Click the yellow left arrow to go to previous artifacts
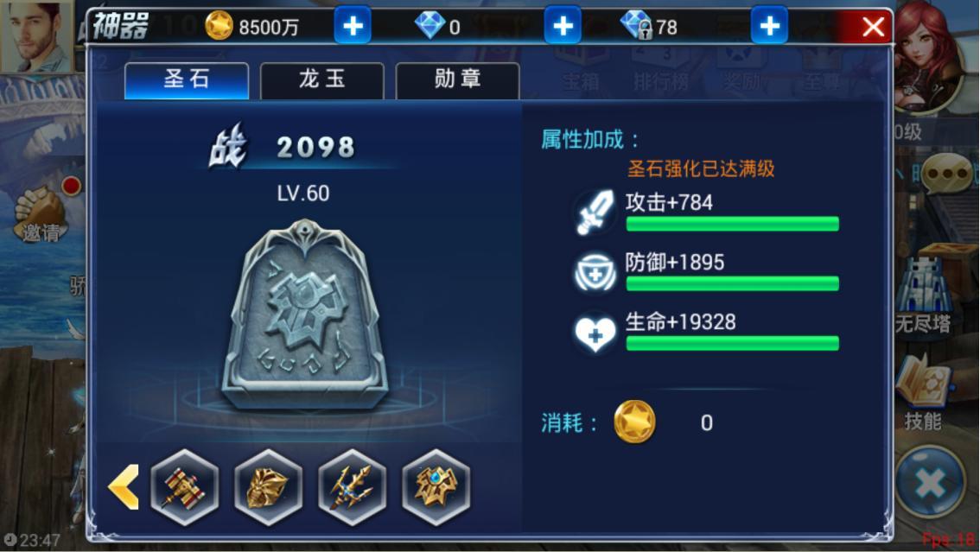Screen dimensions: 980x552 point(124,487)
